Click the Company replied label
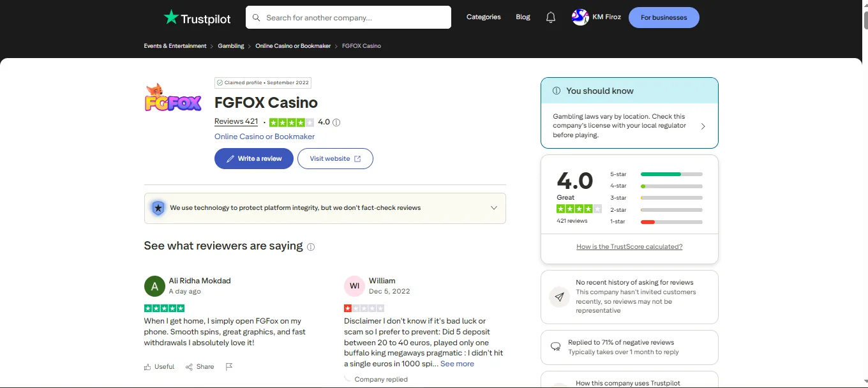 (381, 380)
